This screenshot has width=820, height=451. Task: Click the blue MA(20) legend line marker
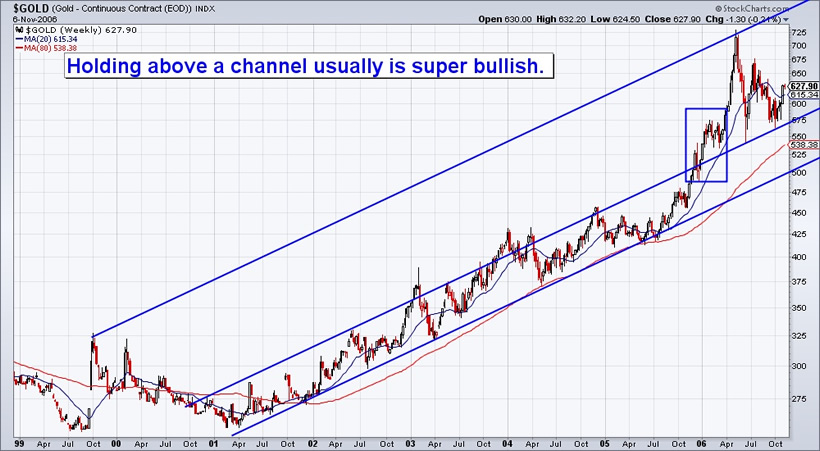tap(18, 39)
